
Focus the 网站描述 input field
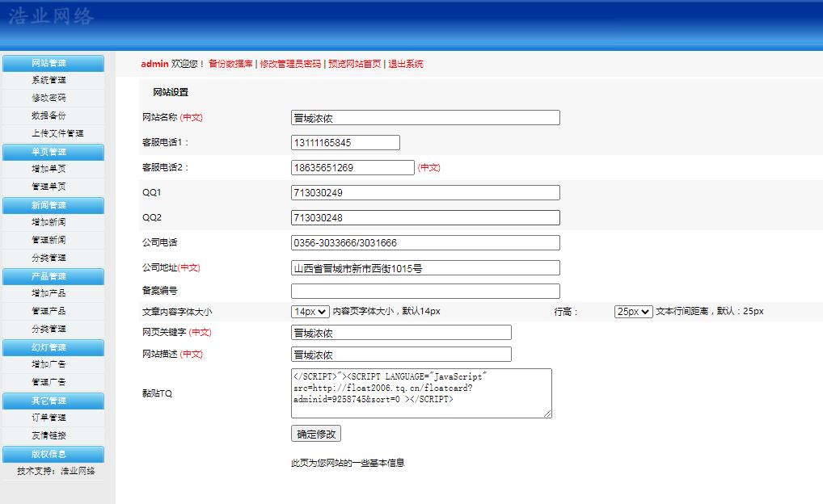[x=402, y=355]
